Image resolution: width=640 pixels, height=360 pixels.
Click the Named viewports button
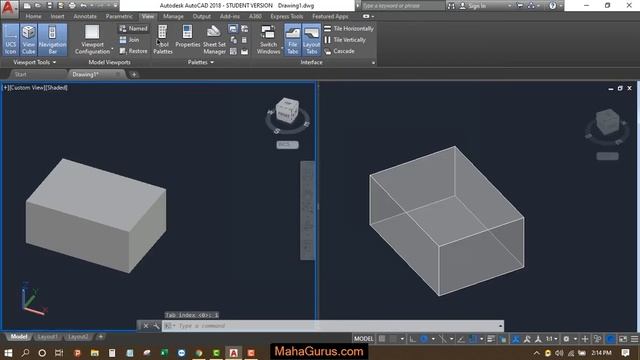pyautogui.click(x=133, y=29)
